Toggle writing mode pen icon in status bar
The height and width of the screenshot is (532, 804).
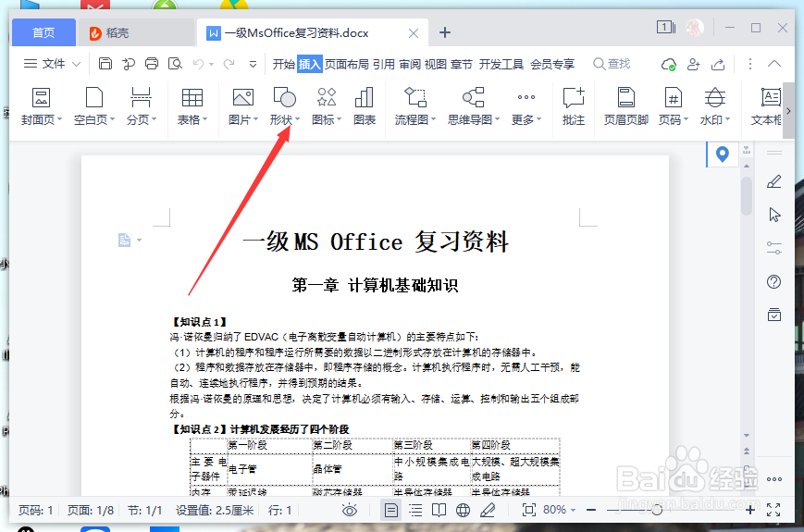tap(488, 510)
